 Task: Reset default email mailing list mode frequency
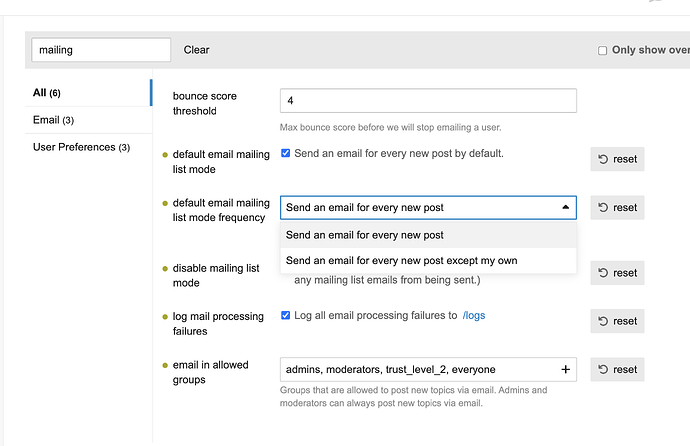coord(617,208)
